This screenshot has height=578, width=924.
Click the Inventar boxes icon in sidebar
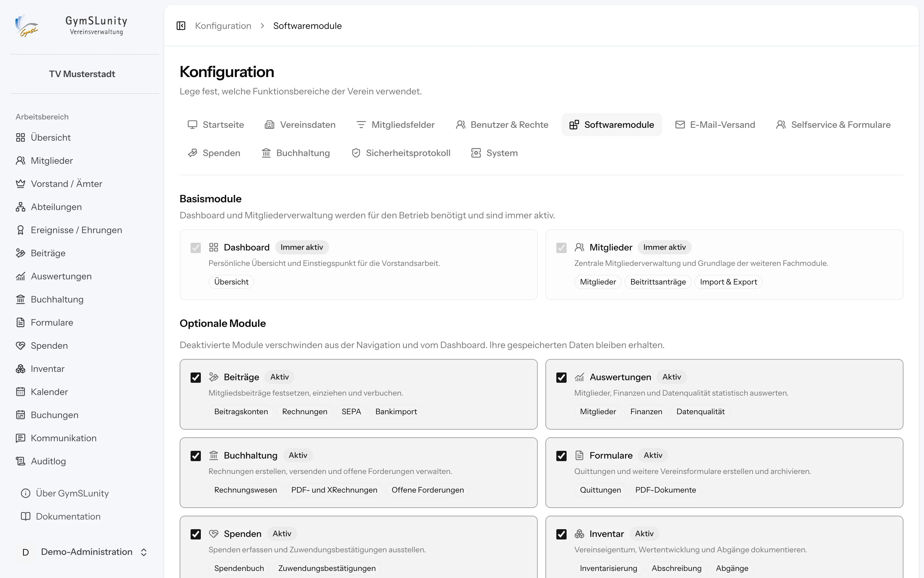(x=21, y=369)
